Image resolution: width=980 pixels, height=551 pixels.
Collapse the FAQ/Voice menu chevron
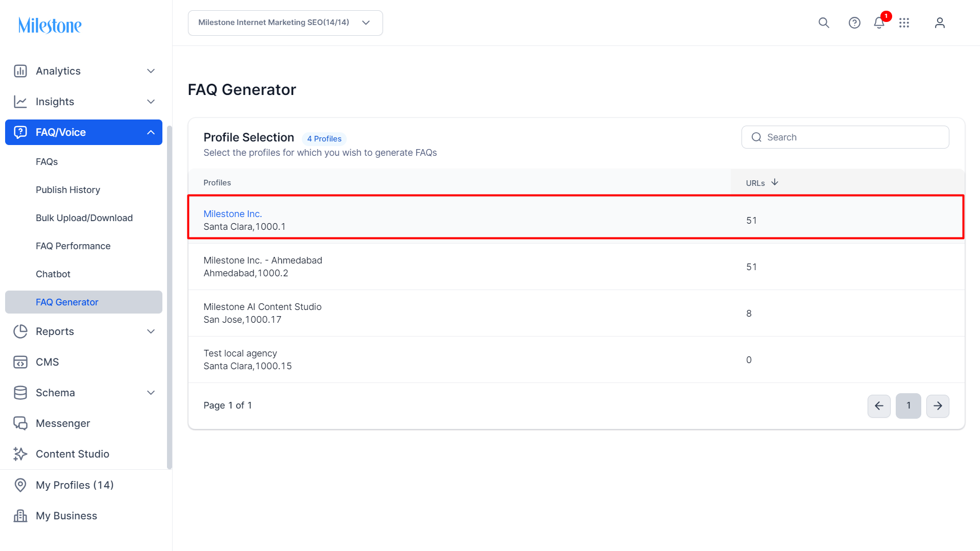151,132
